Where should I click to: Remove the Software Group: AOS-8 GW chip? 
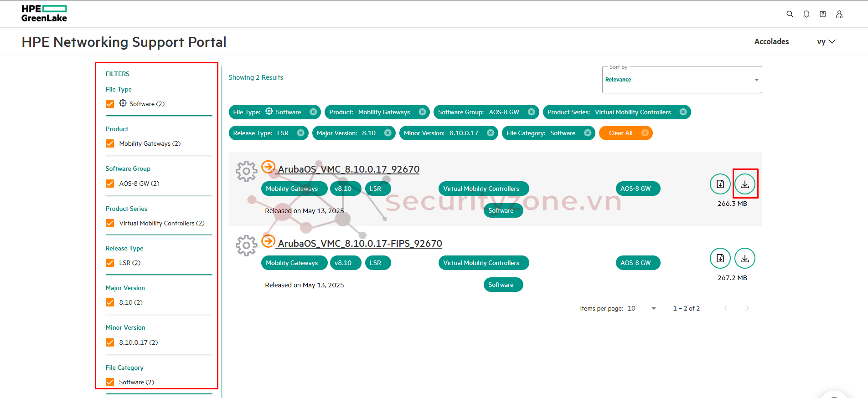(x=532, y=112)
